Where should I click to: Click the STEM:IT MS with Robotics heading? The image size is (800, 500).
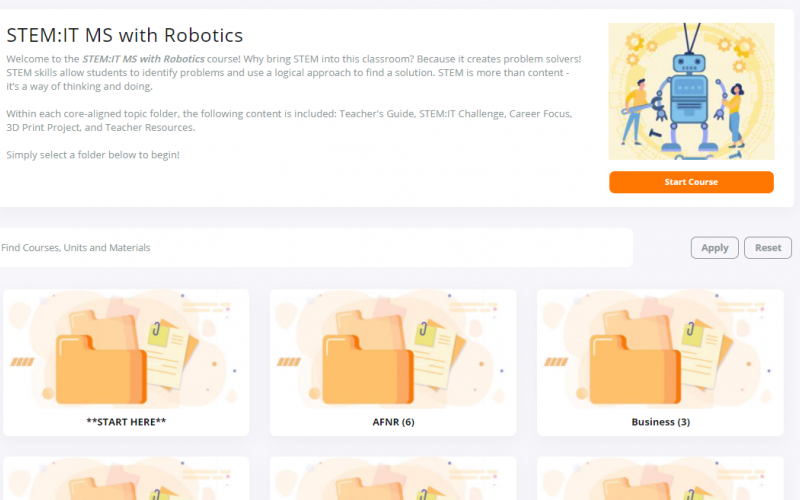coord(124,35)
